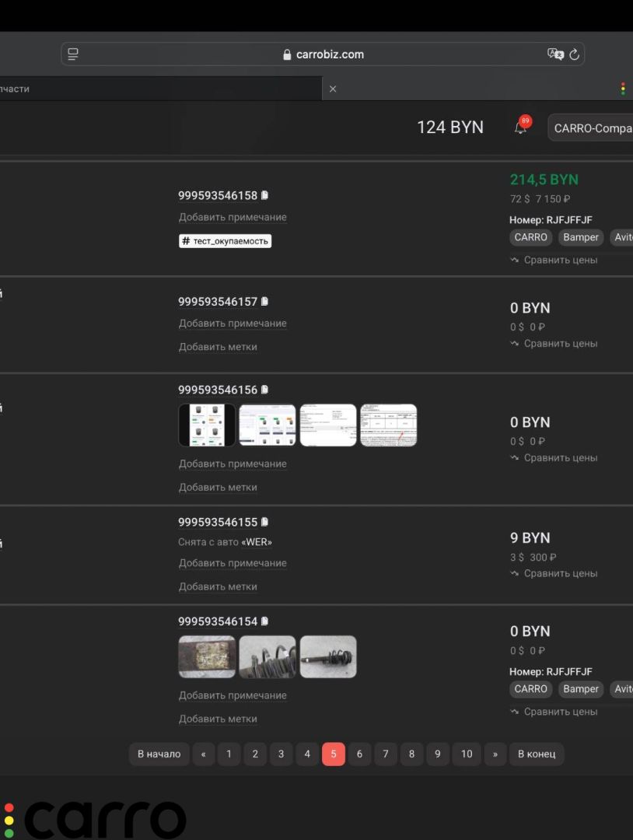Add a note for item 999593546157
The height and width of the screenshot is (840, 633).
pos(233,323)
